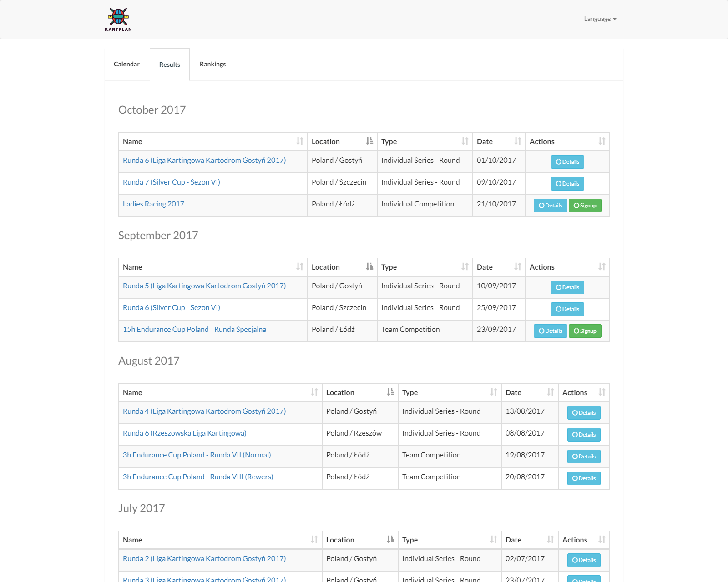View Details for the 25/09/2017 event

pyautogui.click(x=567, y=309)
